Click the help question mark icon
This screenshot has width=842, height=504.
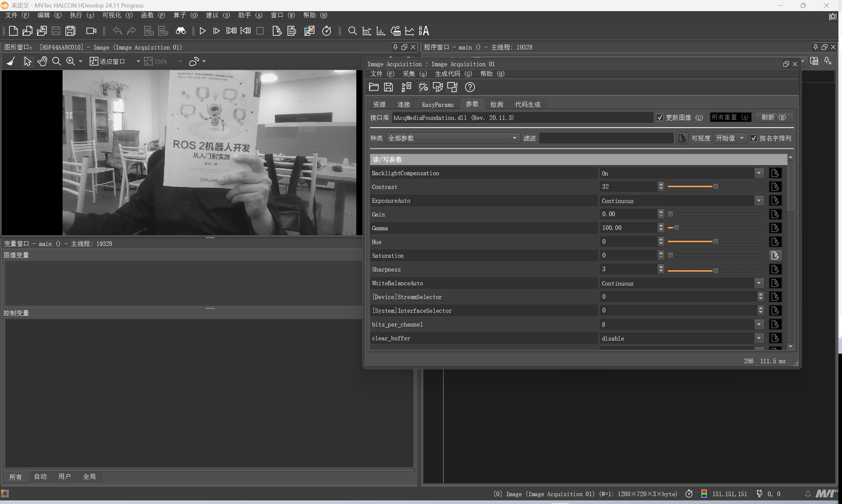pyautogui.click(x=470, y=87)
